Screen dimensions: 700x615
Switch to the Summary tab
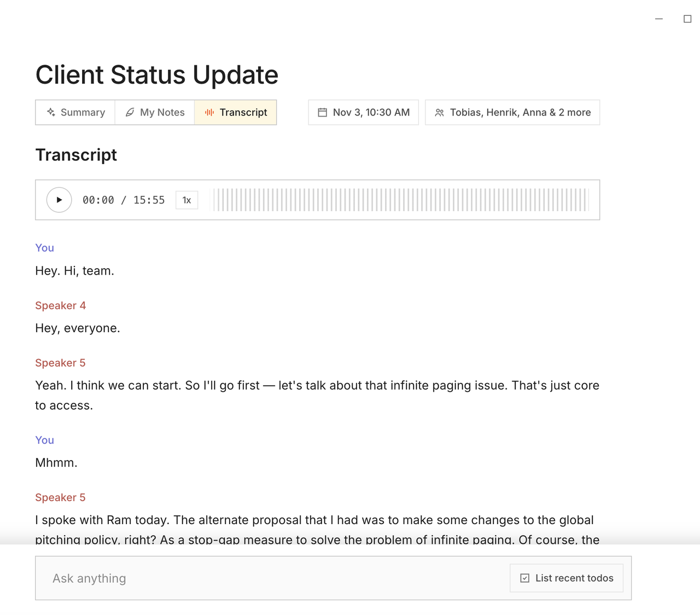(x=75, y=112)
